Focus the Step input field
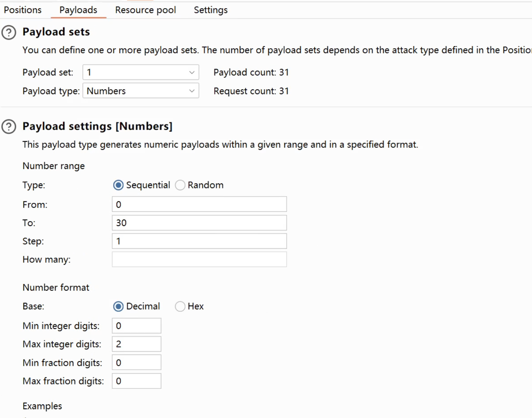 click(x=199, y=241)
